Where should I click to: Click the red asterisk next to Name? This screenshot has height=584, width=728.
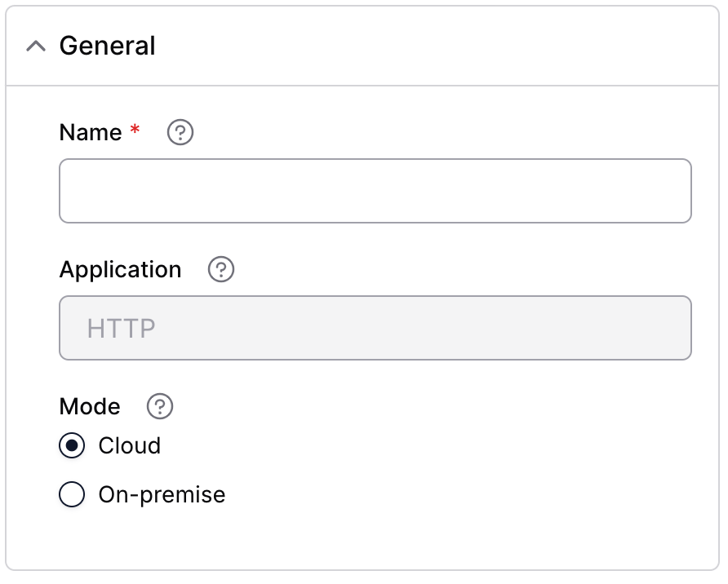tap(135, 128)
